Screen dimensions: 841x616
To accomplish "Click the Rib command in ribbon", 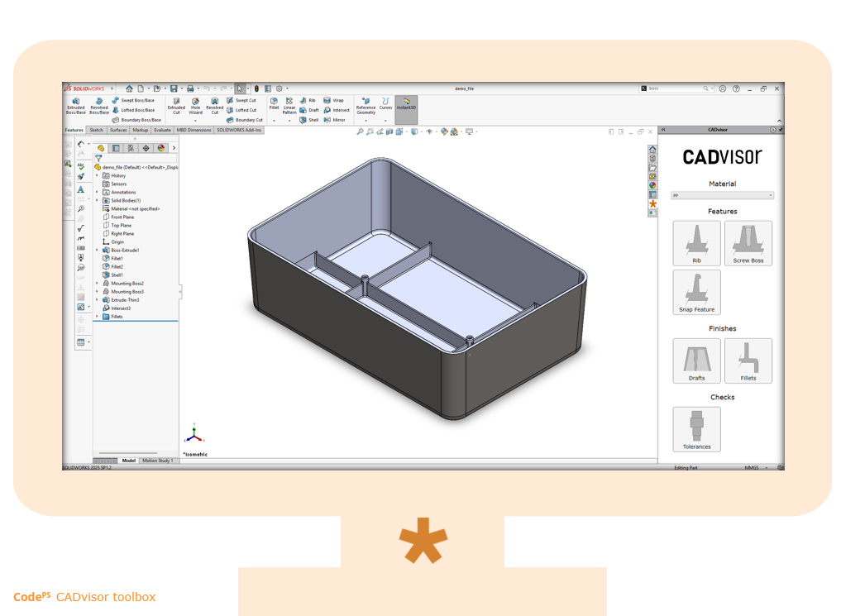I will pos(308,100).
